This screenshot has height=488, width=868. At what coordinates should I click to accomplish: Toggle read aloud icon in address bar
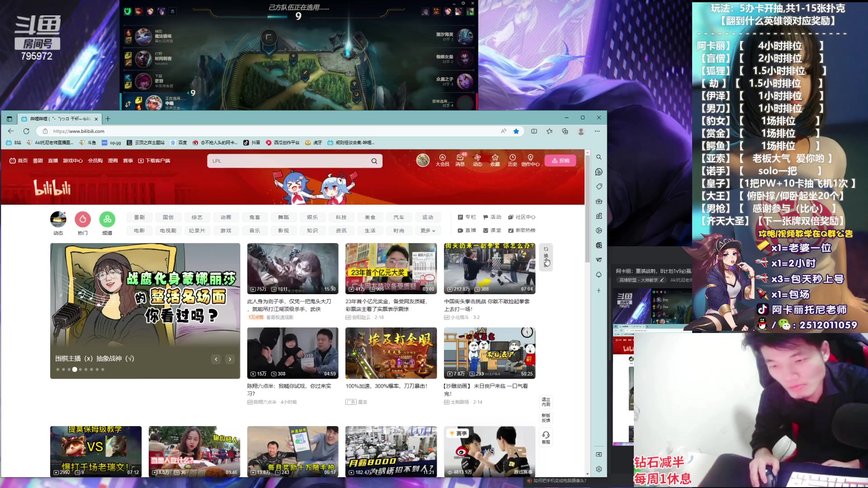pyautogui.click(x=504, y=131)
